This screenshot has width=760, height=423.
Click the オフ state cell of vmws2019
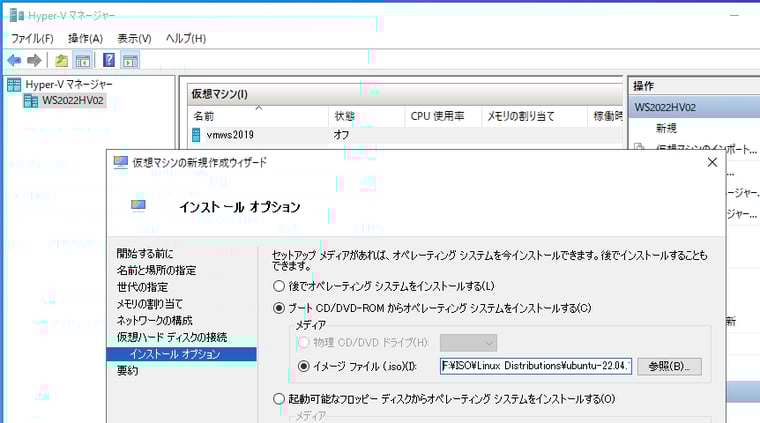(x=341, y=135)
